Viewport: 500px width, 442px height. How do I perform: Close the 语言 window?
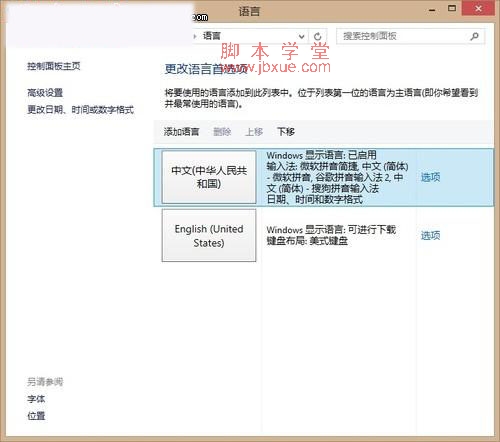(x=478, y=8)
